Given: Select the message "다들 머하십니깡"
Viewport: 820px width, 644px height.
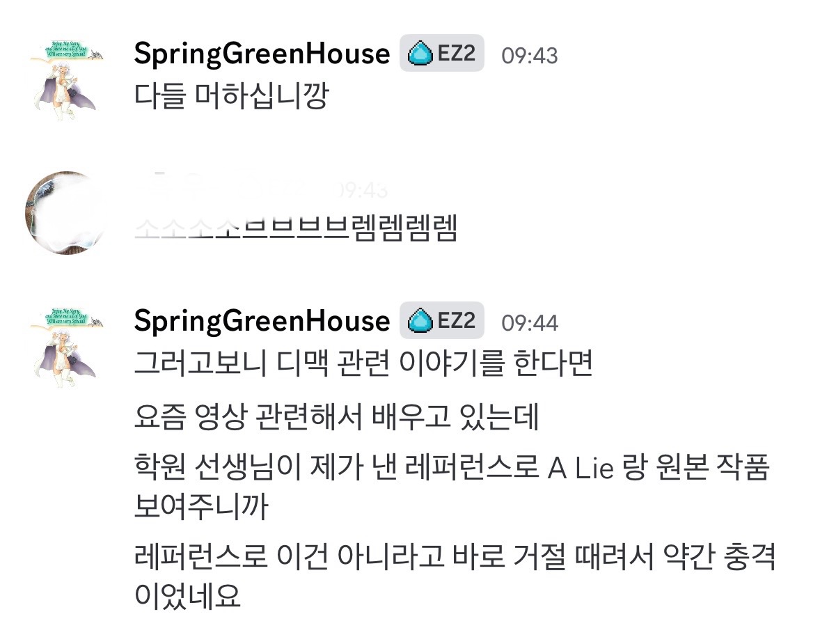Looking at the screenshot, I should pos(230,97).
